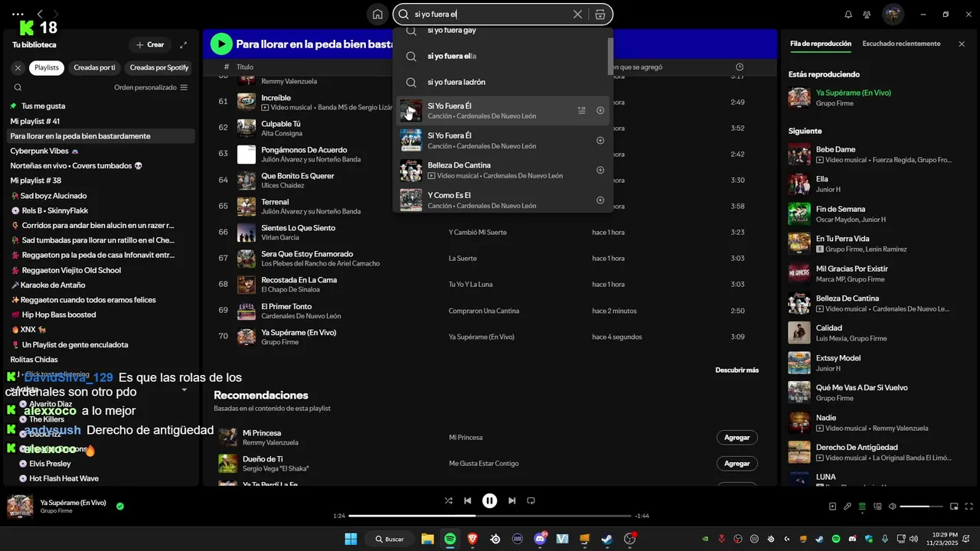Select the Creadas por ti filter

(x=94, y=67)
